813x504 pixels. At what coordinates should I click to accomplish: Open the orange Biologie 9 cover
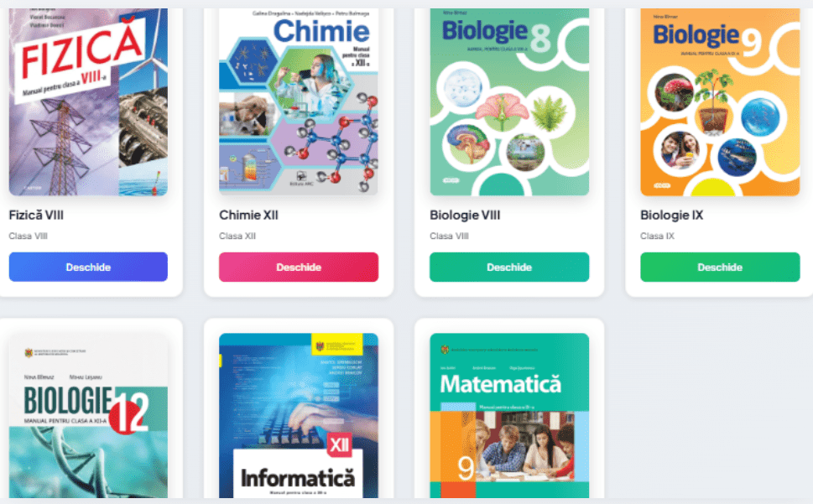coord(720,101)
